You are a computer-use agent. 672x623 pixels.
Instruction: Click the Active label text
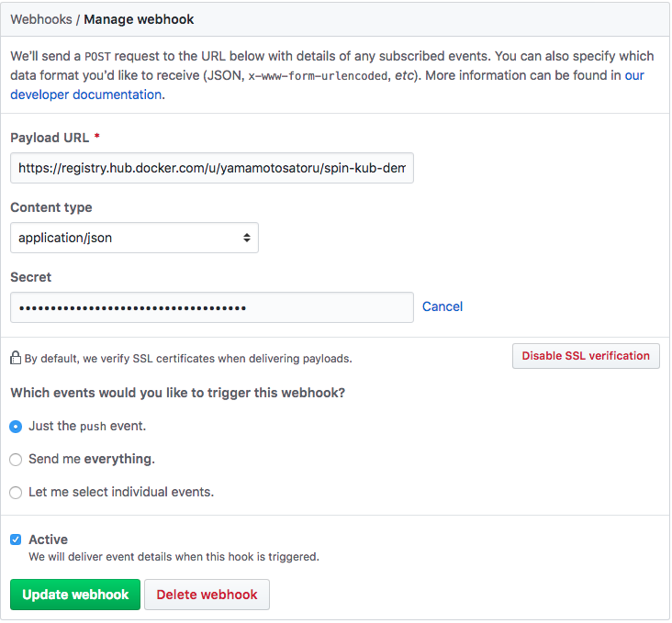click(x=48, y=540)
